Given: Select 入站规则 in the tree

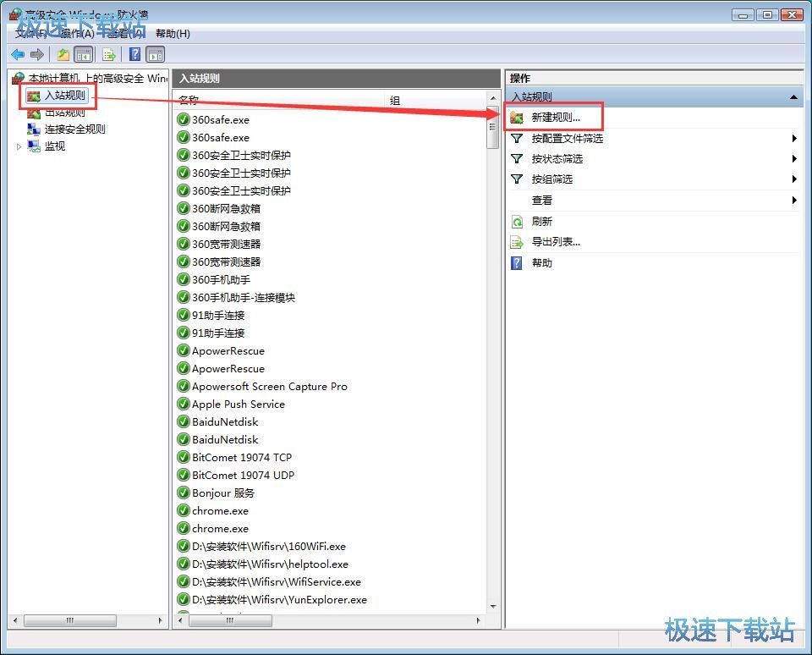Looking at the screenshot, I should tap(65, 96).
